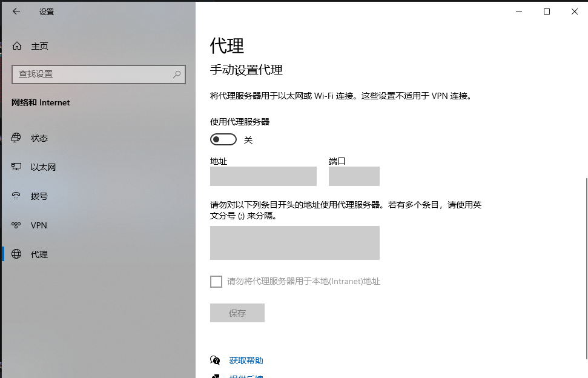
Task: Click the 代理 globe icon
Action: [17, 254]
